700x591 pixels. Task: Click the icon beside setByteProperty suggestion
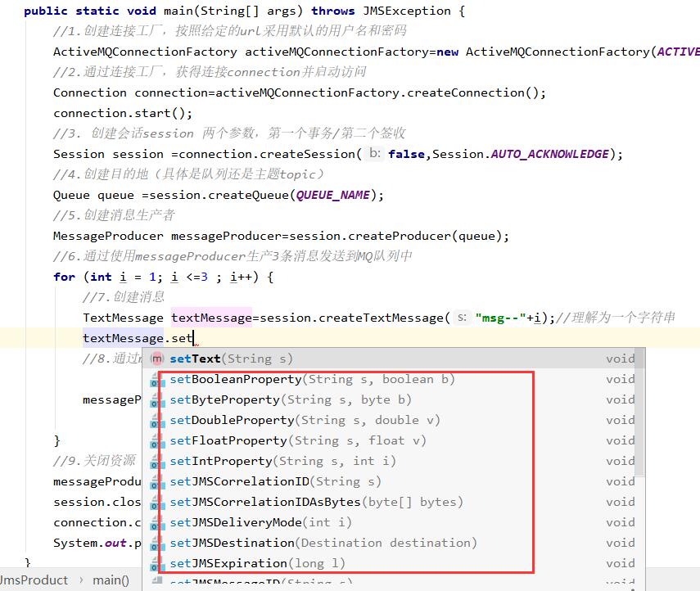click(157, 400)
